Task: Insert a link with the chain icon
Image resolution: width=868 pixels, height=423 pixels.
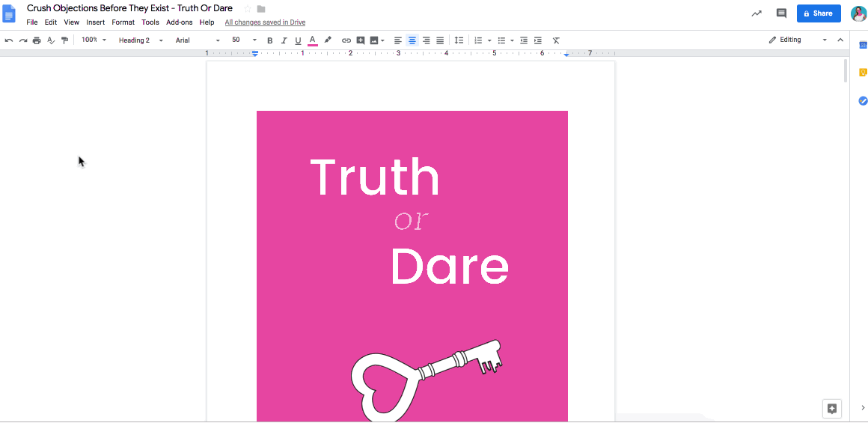Action: point(346,40)
